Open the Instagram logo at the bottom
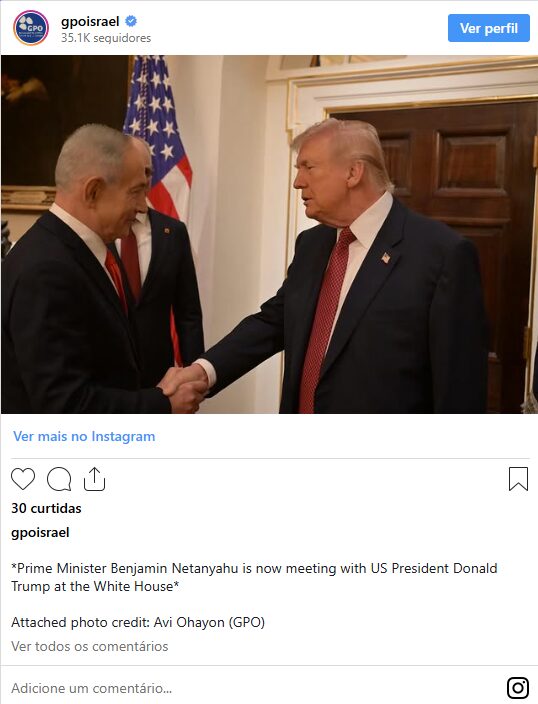 518,688
